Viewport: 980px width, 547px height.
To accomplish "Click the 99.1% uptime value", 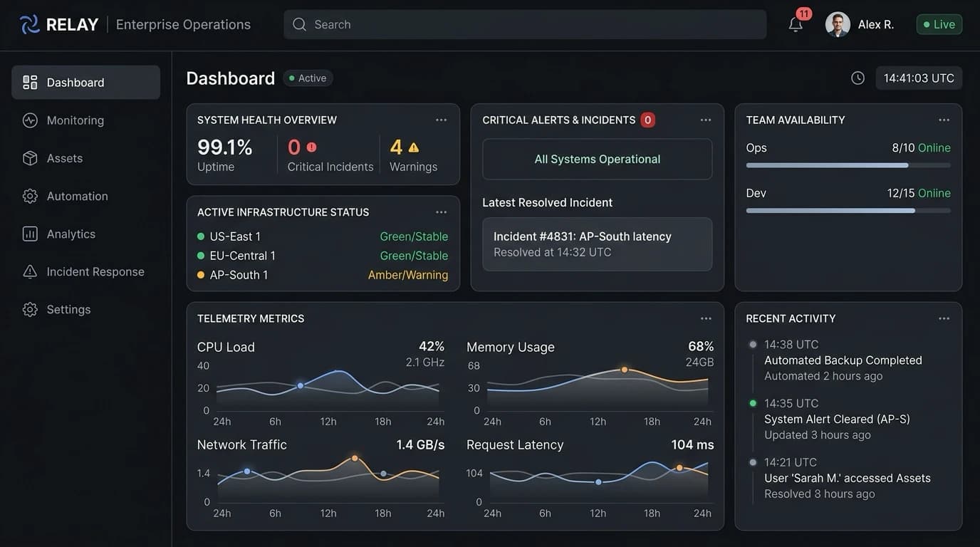I will 225,147.
